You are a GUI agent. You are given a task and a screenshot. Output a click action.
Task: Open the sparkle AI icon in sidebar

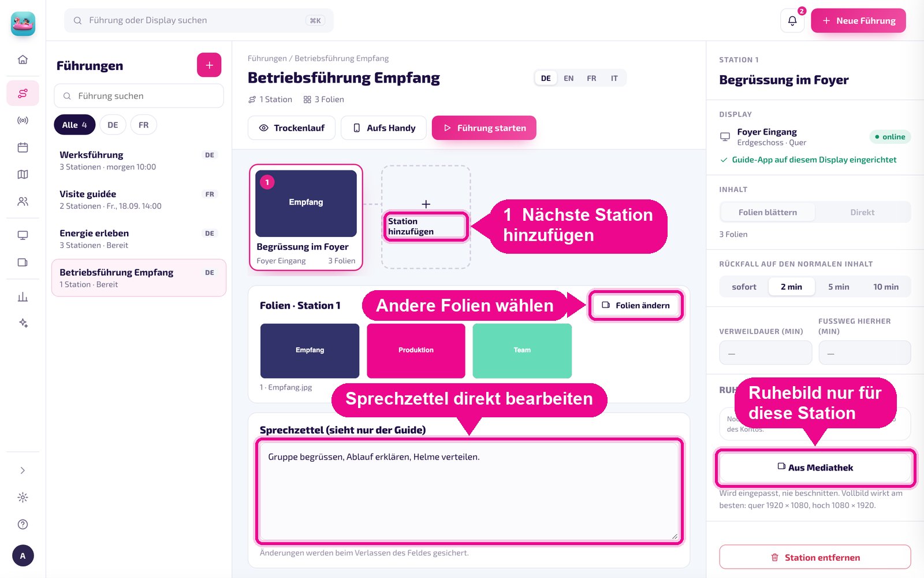pyautogui.click(x=23, y=323)
